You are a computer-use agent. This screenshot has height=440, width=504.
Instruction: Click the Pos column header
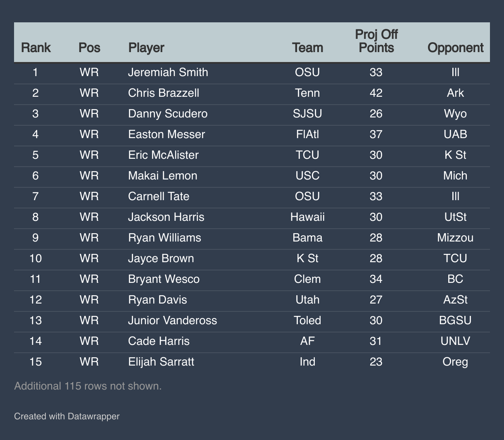pos(89,48)
